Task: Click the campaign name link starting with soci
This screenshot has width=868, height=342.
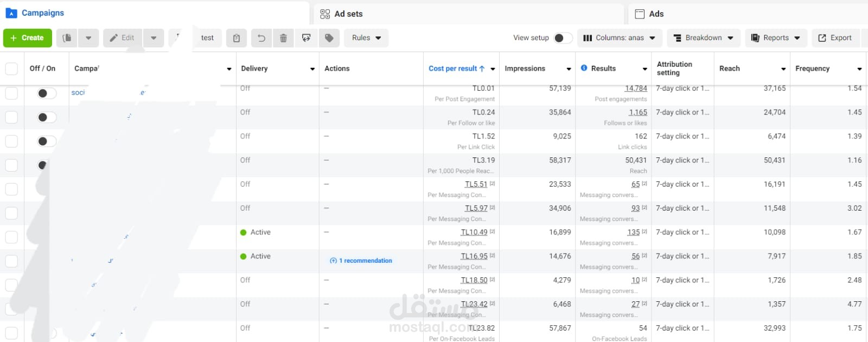Action: tap(78, 93)
